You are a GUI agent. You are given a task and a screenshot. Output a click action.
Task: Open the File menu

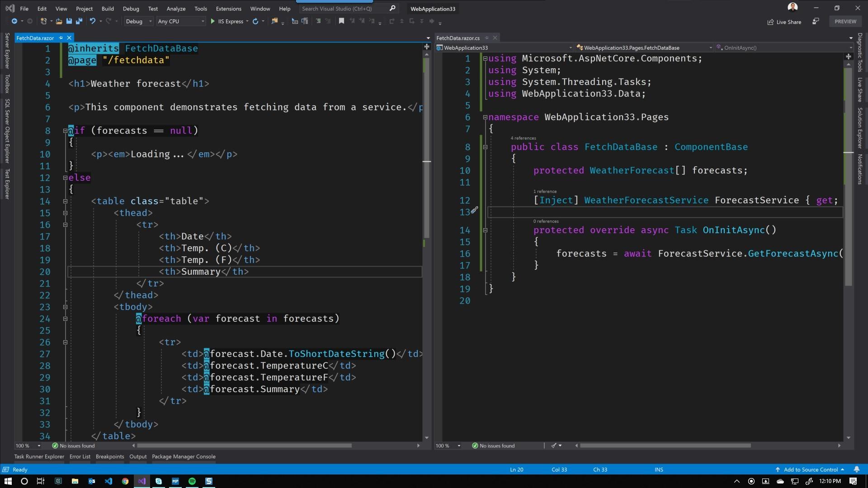pos(24,9)
